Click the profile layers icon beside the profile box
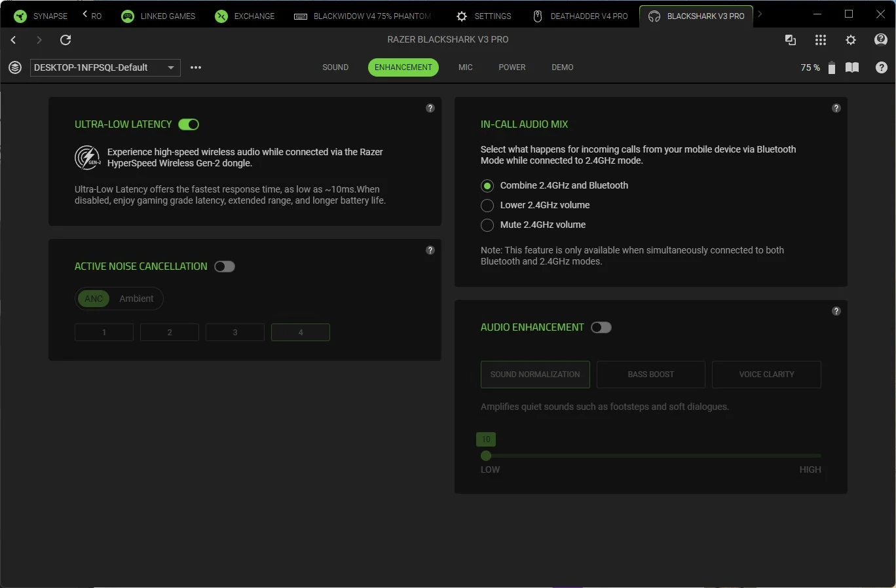The height and width of the screenshot is (588, 896). coord(15,67)
